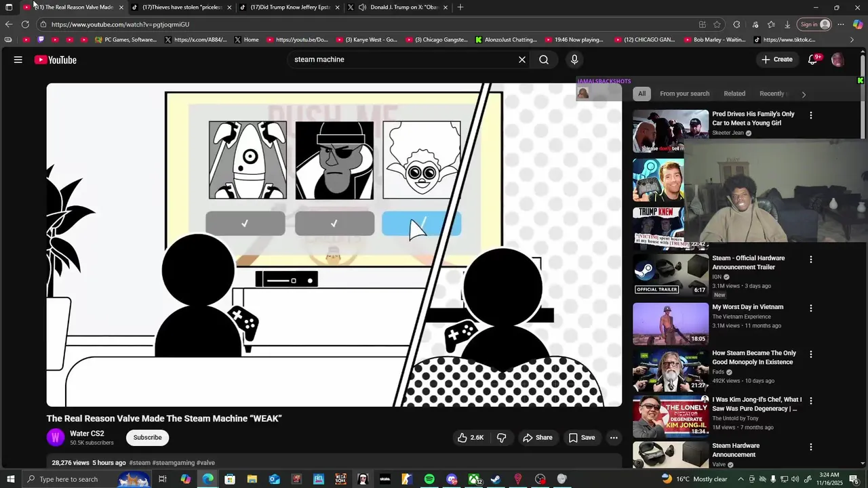
Task: Open the Windows taskbar search box
Action: coord(87,479)
